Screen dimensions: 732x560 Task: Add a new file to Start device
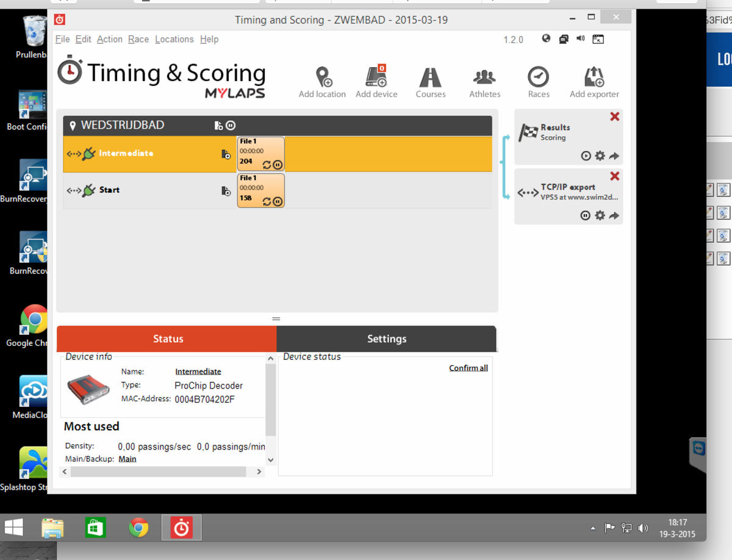point(226,191)
